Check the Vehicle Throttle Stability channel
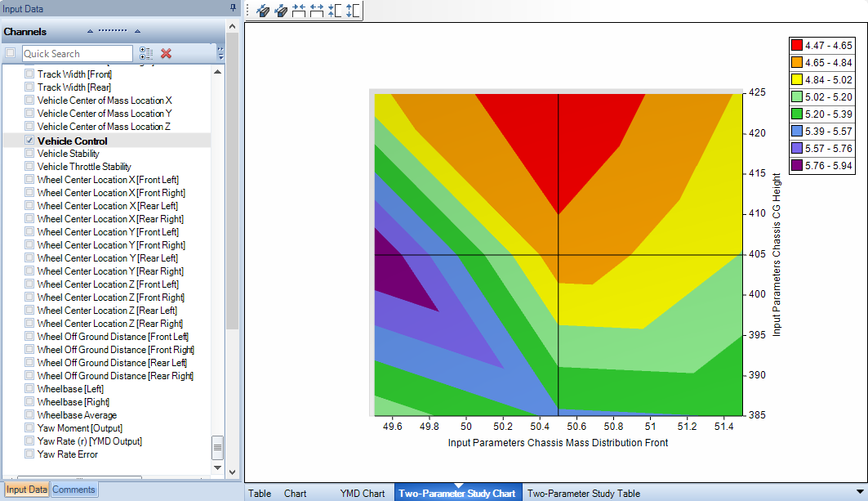Screen dimensions: 868x501 [29, 166]
